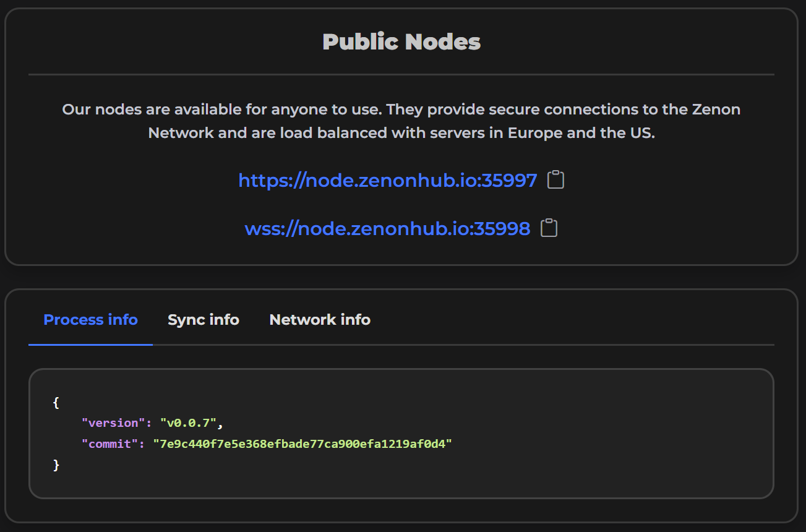This screenshot has width=806, height=532.
Task: Copy the wss node URL via clipboard icon
Action: (x=549, y=228)
